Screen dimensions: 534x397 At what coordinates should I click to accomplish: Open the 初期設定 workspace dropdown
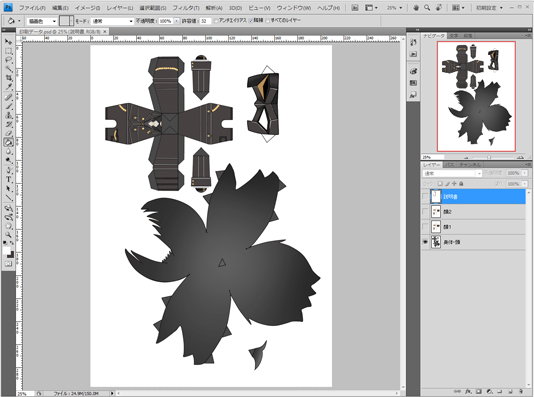click(489, 7)
